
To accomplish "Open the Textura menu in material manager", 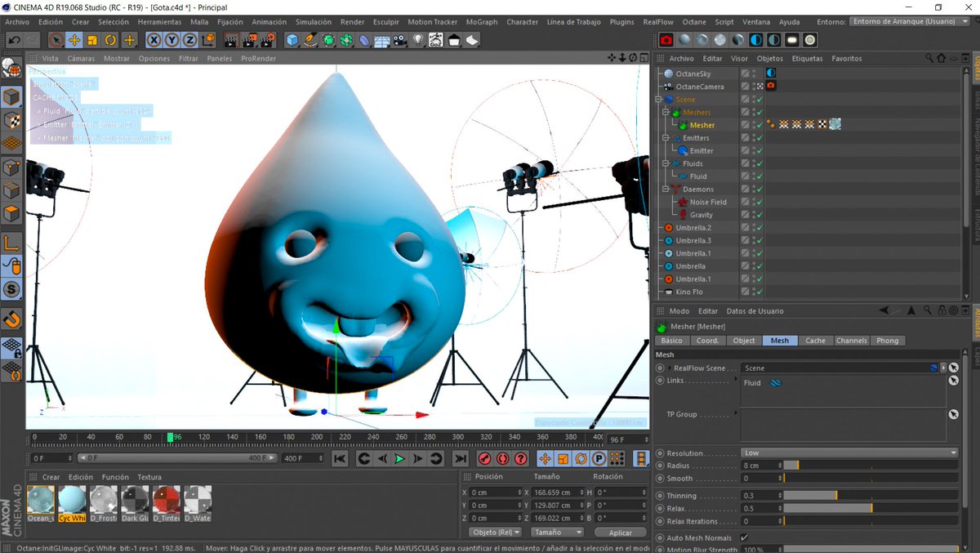I will tap(149, 477).
